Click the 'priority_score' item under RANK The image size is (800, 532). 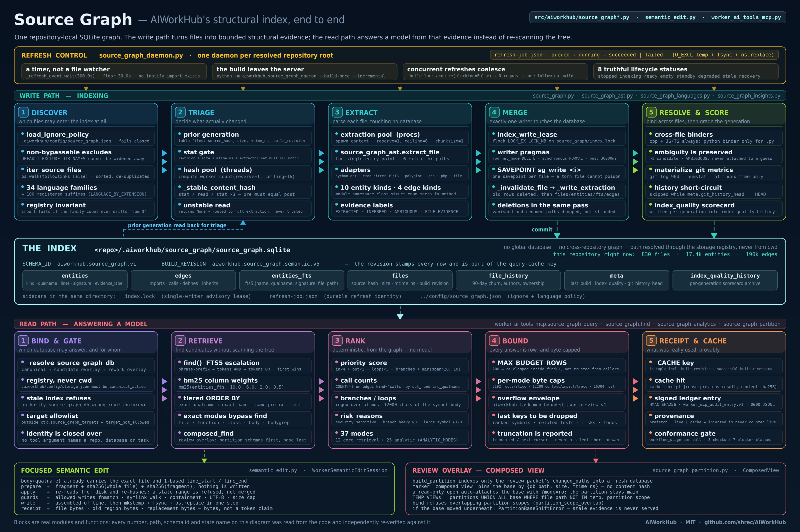pos(400,366)
